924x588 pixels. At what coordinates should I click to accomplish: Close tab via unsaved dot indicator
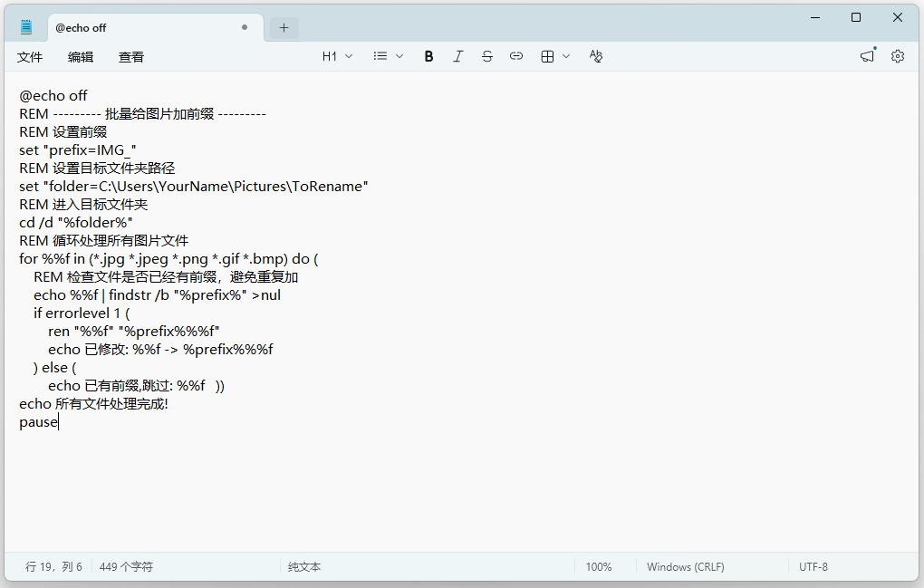tap(245, 27)
